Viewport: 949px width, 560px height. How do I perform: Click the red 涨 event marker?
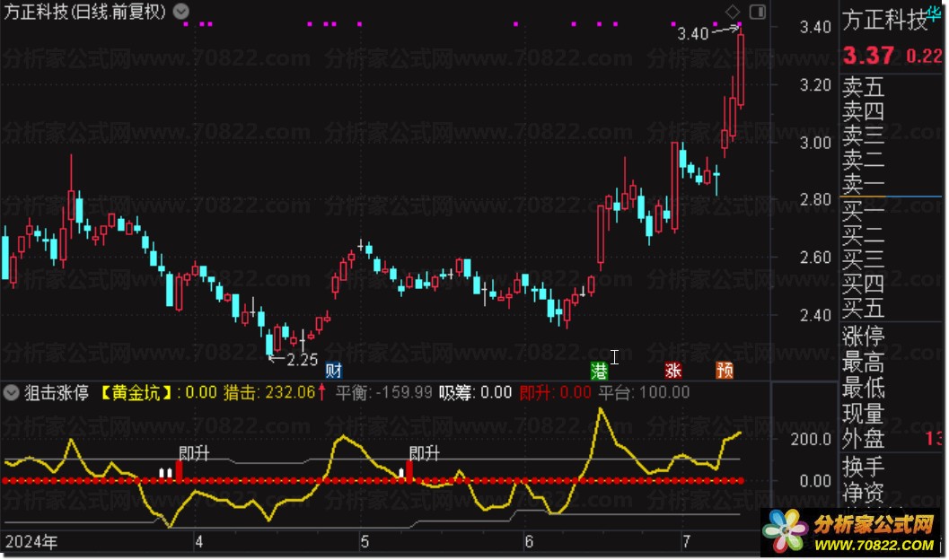(673, 370)
